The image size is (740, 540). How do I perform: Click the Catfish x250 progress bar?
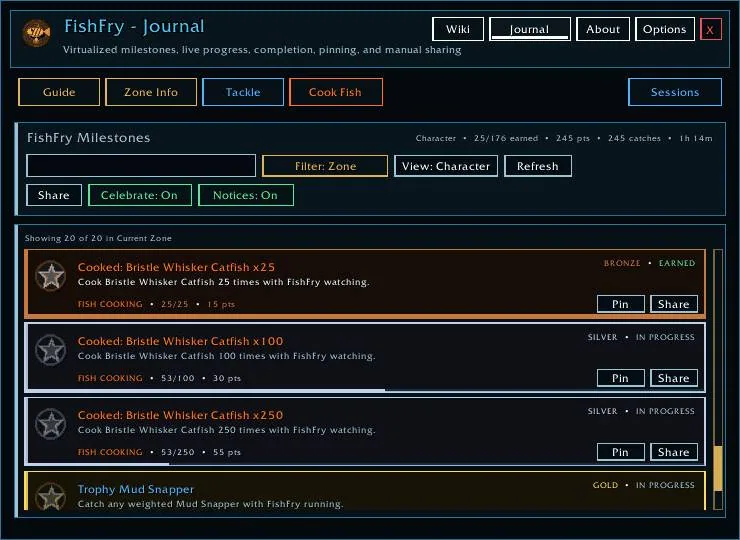(365, 464)
